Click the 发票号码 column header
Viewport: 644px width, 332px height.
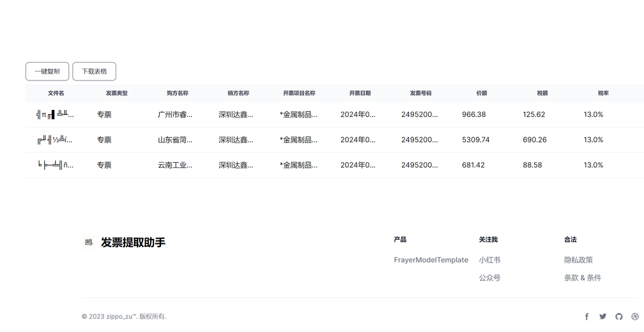pos(420,93)
